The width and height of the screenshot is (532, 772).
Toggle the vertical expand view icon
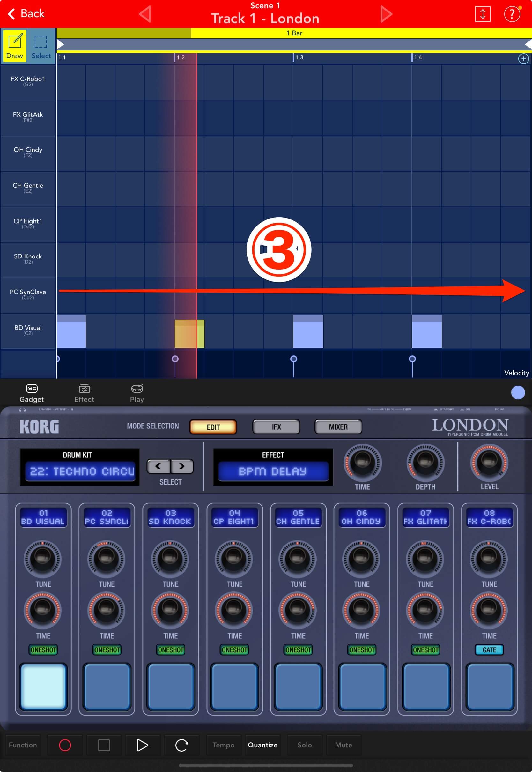482,14
